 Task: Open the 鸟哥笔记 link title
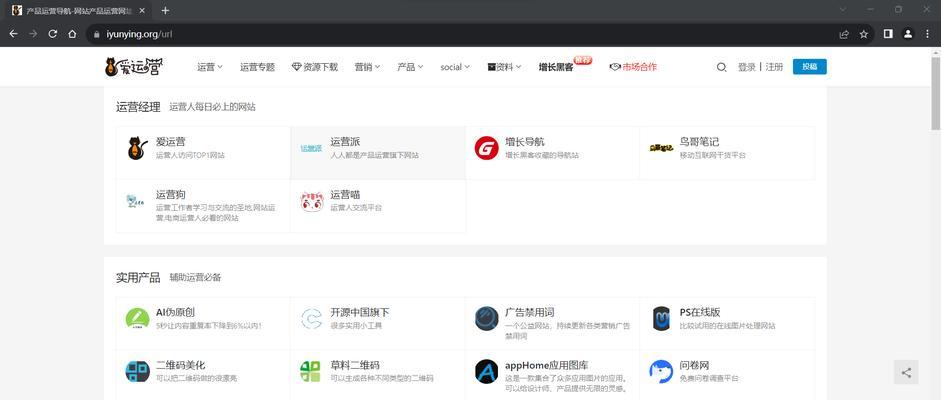[699, 142]
